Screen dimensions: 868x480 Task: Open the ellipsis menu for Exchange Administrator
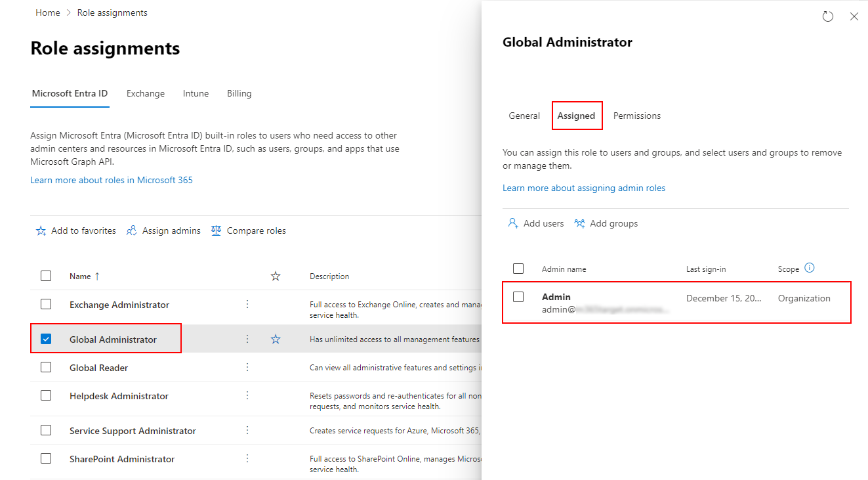pyautogui.click(x=247, y=304)
